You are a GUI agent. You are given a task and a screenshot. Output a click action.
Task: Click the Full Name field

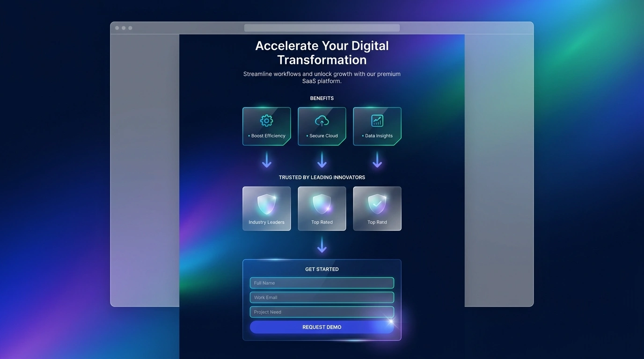click(322, 283)
